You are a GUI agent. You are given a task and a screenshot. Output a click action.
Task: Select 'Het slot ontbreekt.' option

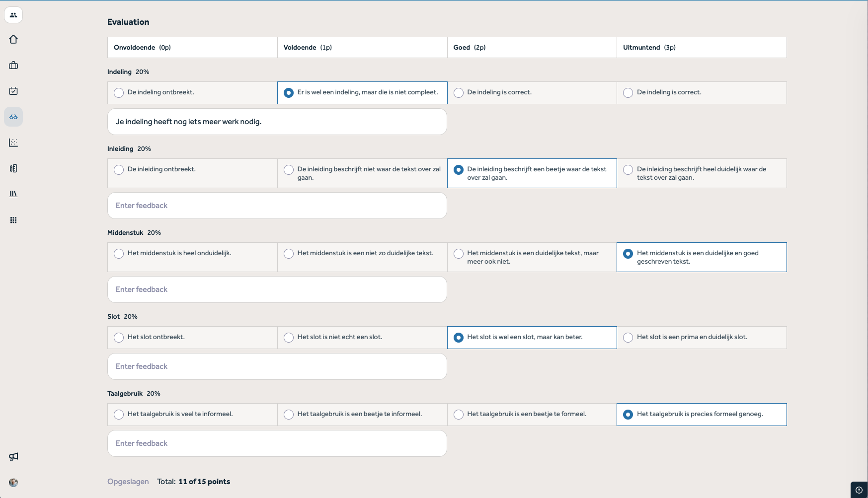(x=192, y=338)
